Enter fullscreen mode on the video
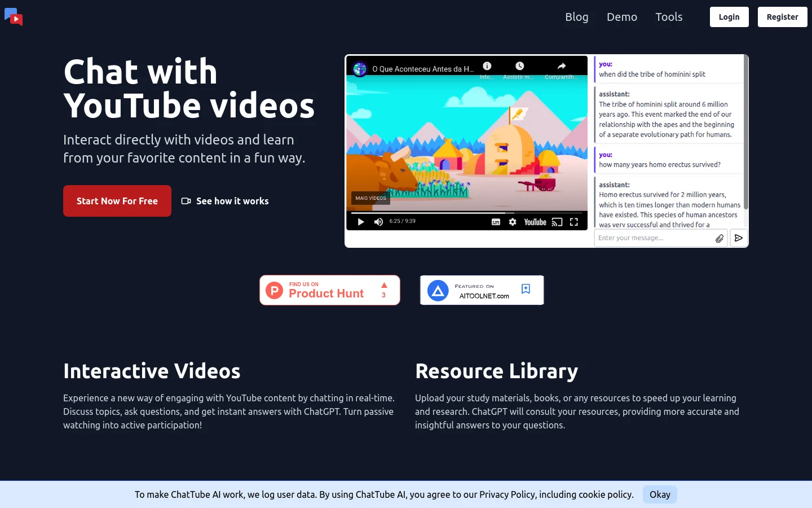 [573, 221]
